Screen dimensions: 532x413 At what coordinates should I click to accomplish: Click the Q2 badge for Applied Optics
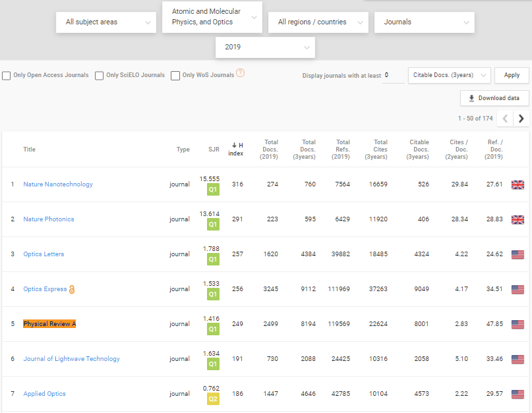coord(212,399)
